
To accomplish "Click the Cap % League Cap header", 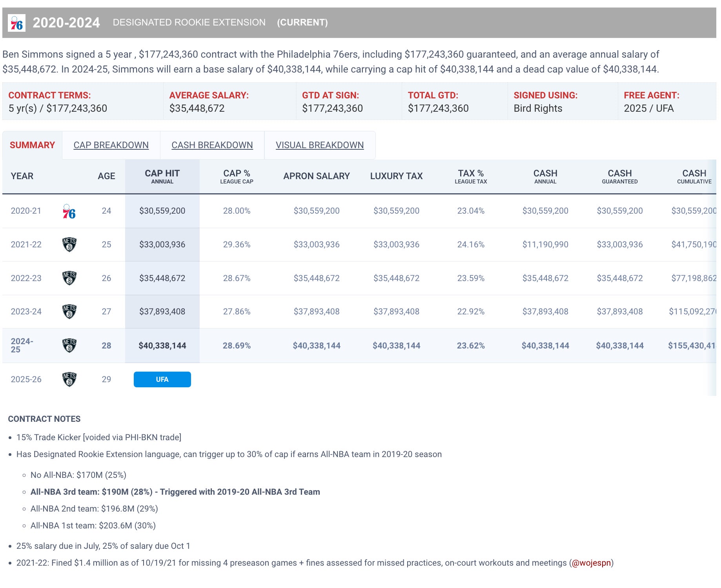I will (237, 176).
